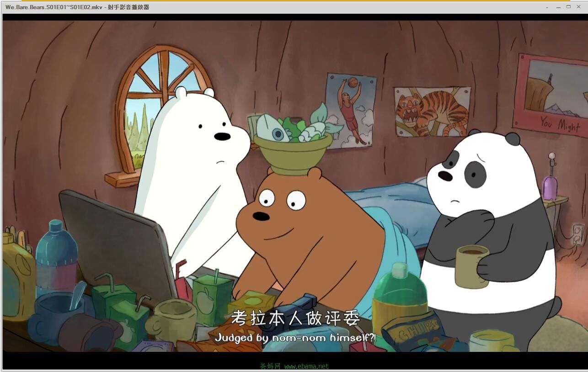The image size is (588, 372).
Task: Click the We.Bare.Bears.S01E01~S01E02.mkv title text
Action: (x=54, y=7)
